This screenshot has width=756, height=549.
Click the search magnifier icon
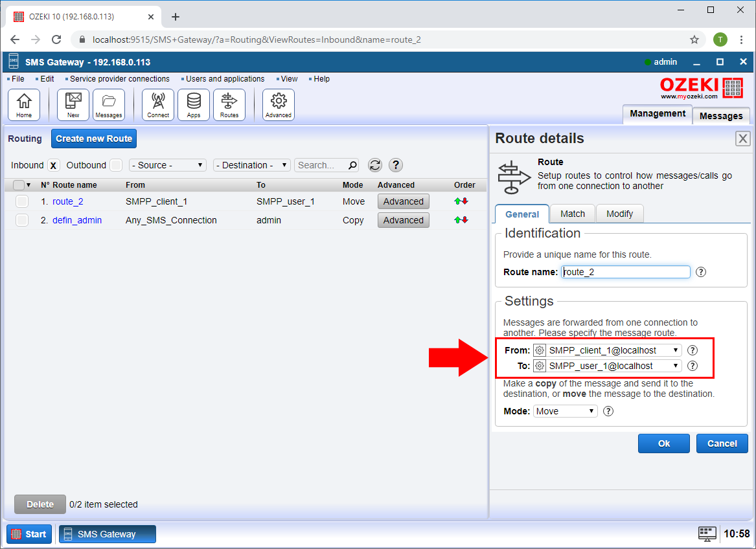tap(352, 165)
